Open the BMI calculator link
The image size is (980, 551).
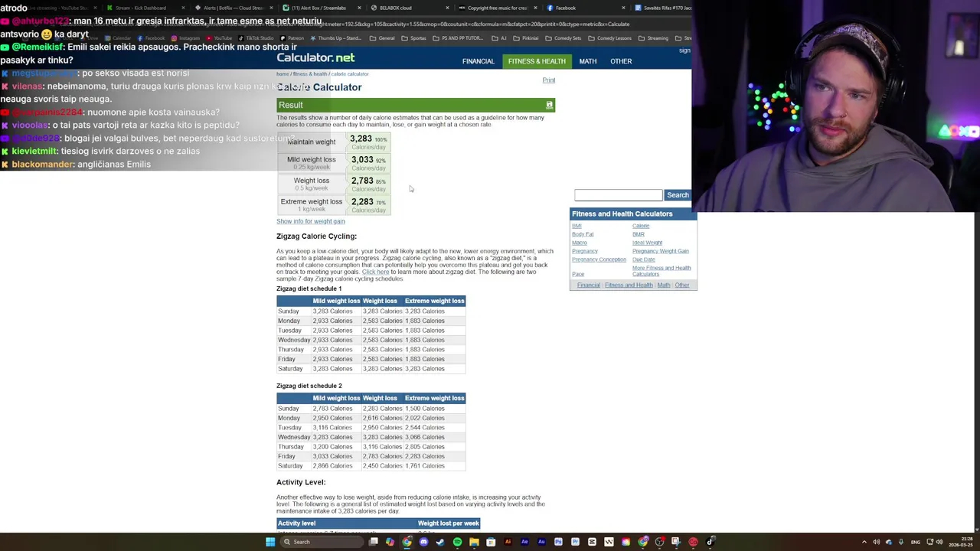577,226
